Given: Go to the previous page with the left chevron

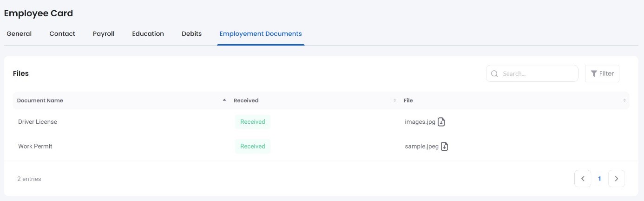Looking at the screenshot, I should (583, 179).
